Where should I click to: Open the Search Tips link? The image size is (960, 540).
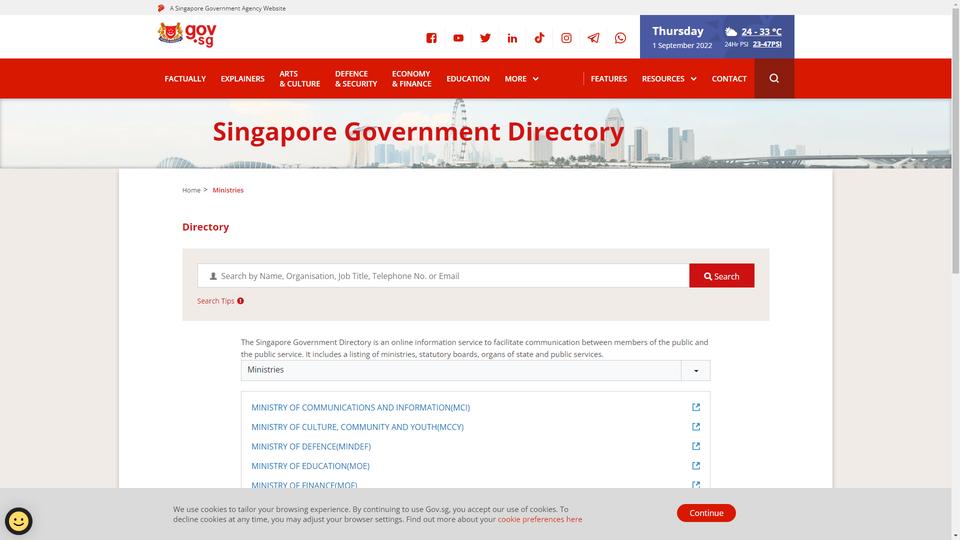(x=216, y=301)
